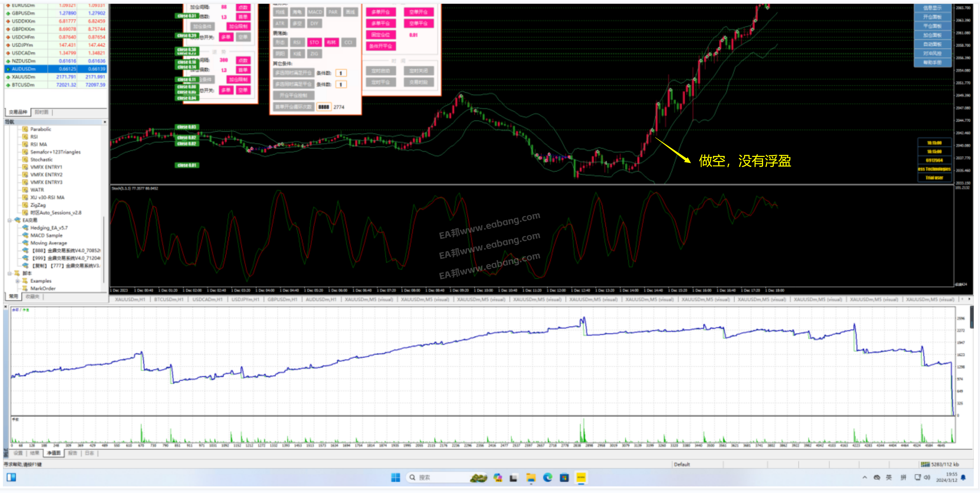Toggle the ATR condition button
980x493 pixels.
tap(280, 23)
